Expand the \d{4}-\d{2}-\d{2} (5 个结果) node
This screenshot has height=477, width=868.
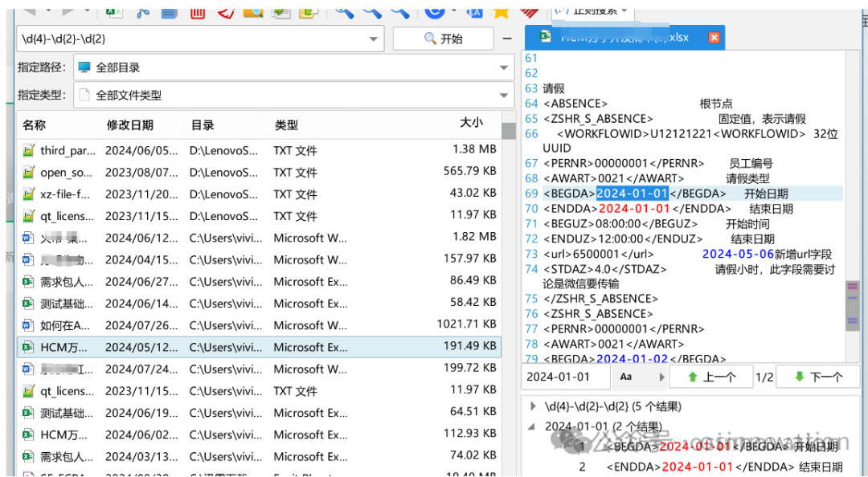533,406
